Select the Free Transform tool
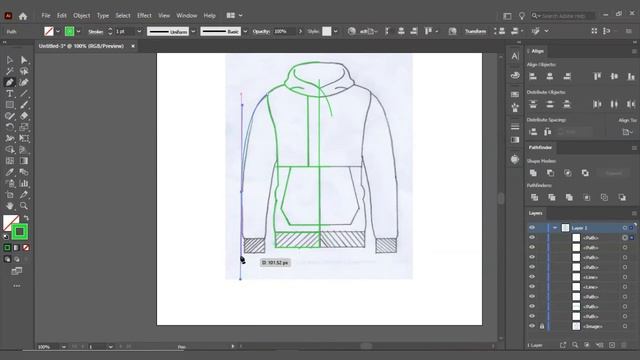The height and width of the screenshot is (360, 640). (x=24, y=138)
